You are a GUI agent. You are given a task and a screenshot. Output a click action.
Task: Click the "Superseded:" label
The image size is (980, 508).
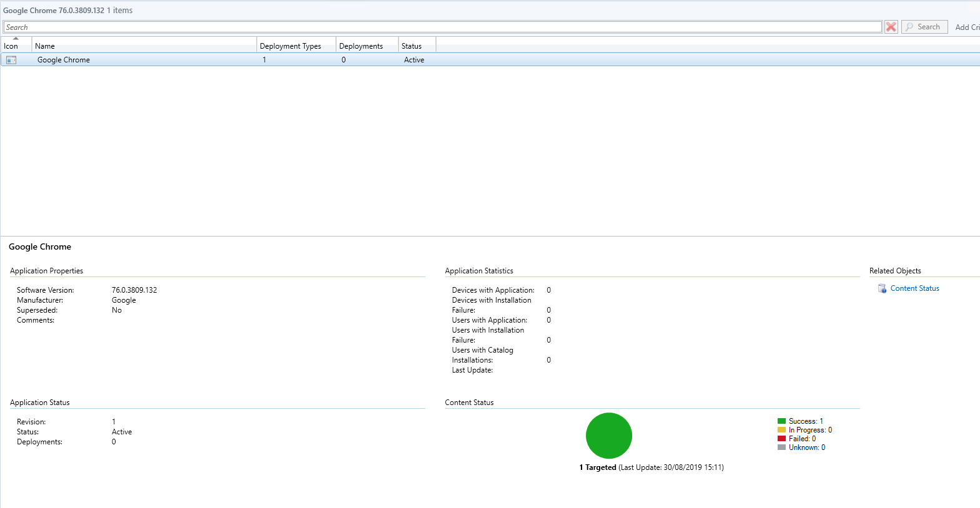pyautogui.click(x=37, y=310)
